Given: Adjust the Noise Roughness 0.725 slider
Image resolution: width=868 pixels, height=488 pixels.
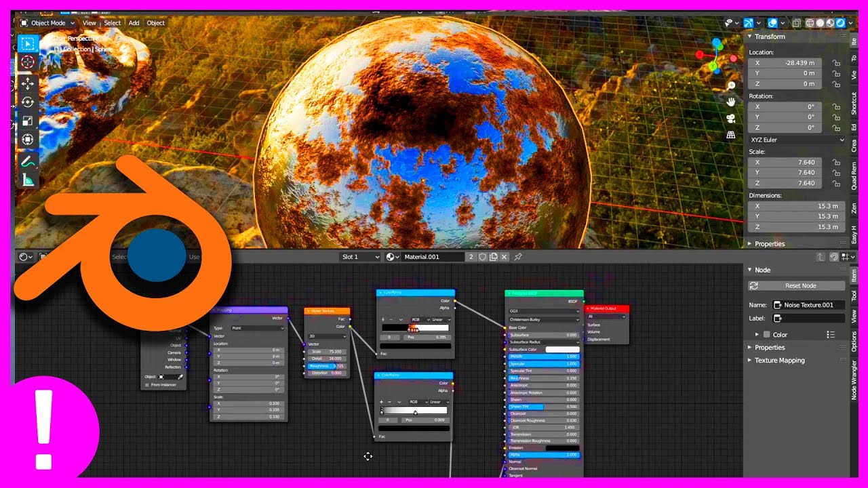Looking at the screenshot, I should point(325,366).
